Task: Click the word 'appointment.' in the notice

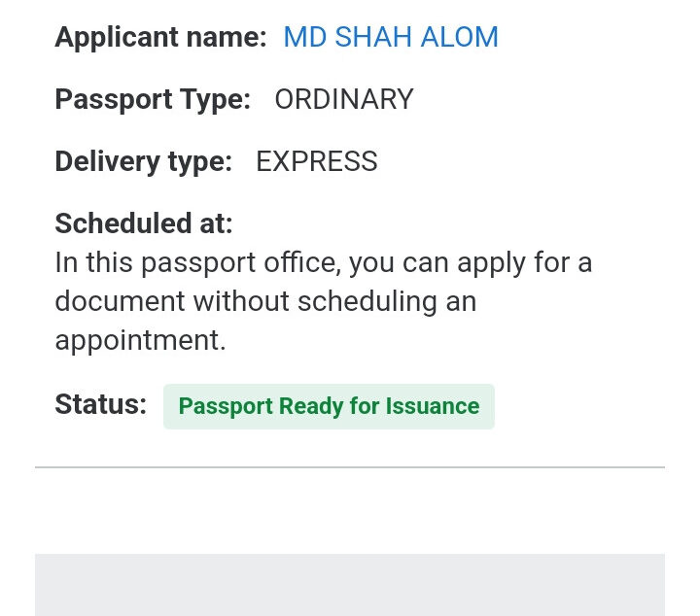Action: (x=140, y=340)
